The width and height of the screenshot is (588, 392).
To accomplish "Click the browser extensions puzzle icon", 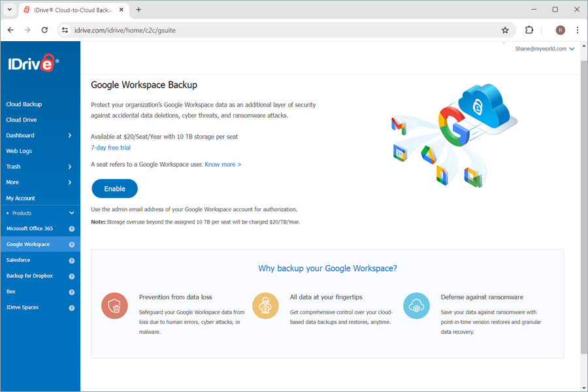I will click(529, 30).
